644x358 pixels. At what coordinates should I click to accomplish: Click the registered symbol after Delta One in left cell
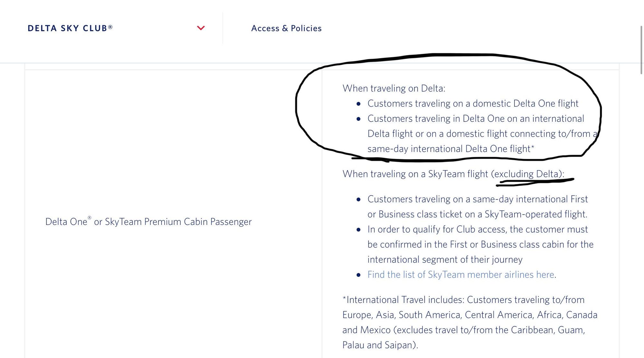pos(90,218)
